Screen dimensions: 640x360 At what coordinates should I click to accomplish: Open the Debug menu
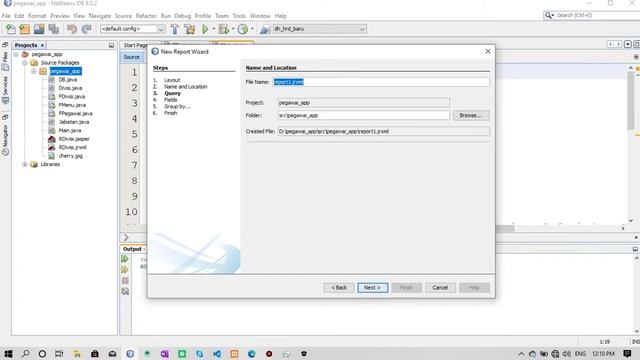[x=182, y=16]
